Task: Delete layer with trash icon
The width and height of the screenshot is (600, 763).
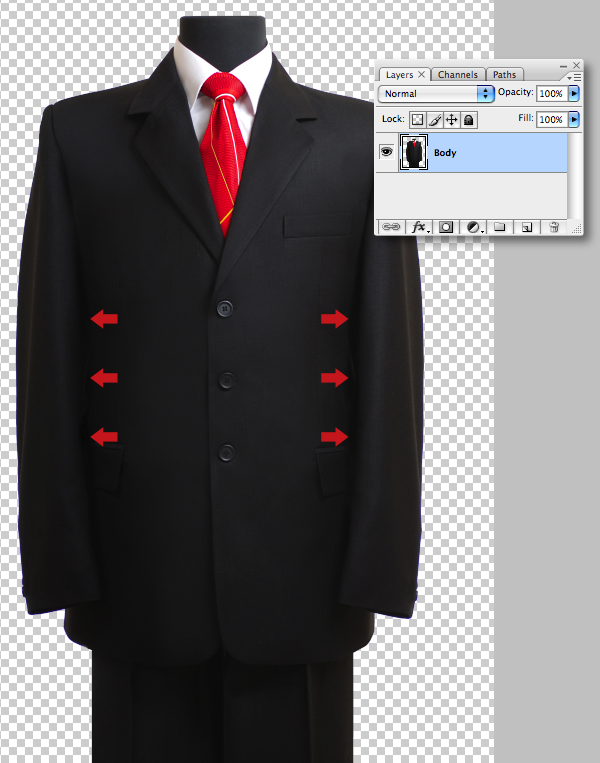Action: coord(554,227)
